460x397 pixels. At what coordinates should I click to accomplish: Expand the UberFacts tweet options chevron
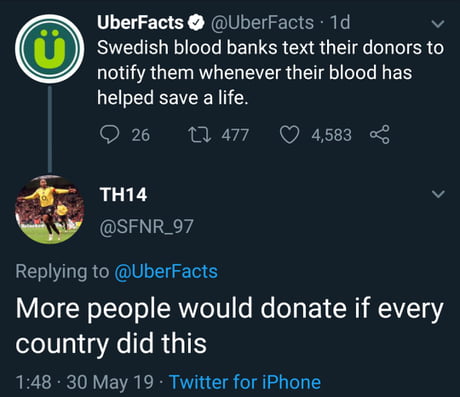tap(438, 24)
